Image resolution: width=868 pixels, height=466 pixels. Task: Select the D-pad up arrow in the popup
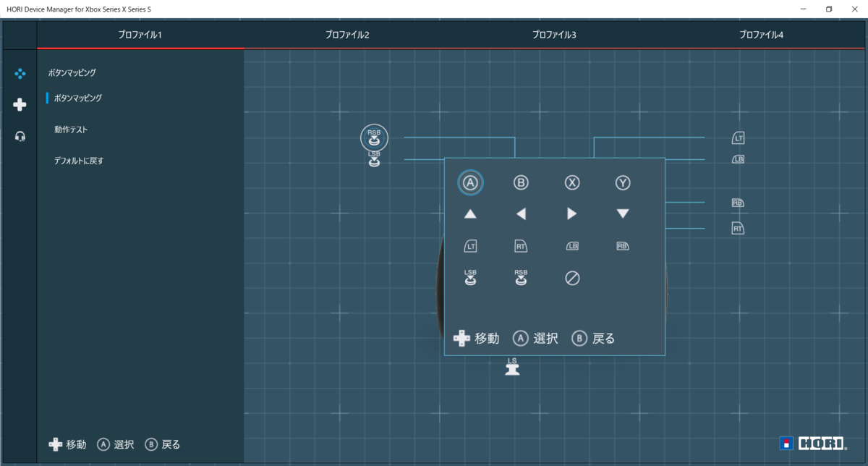pyautogui.click(x=470, y=214)
